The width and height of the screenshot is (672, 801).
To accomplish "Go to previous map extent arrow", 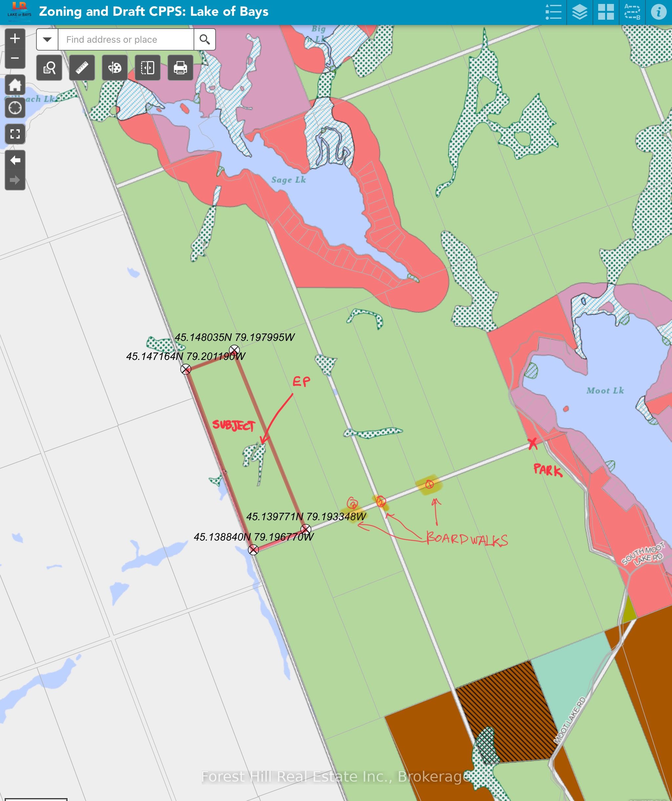I will [15, 160].
